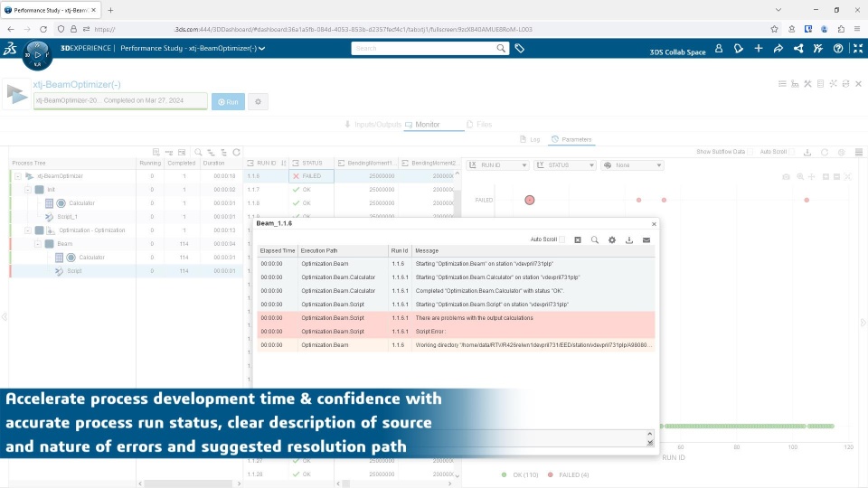This screenshot has width=868, height=488.
Task: Open the user profile icon
Action: [719, 49]
